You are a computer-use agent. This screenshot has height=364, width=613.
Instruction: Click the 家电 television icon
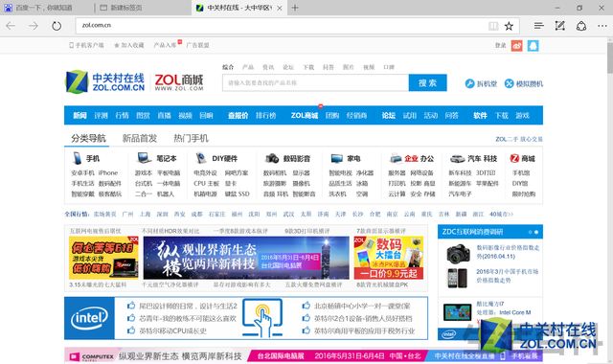tap(336, 158)
